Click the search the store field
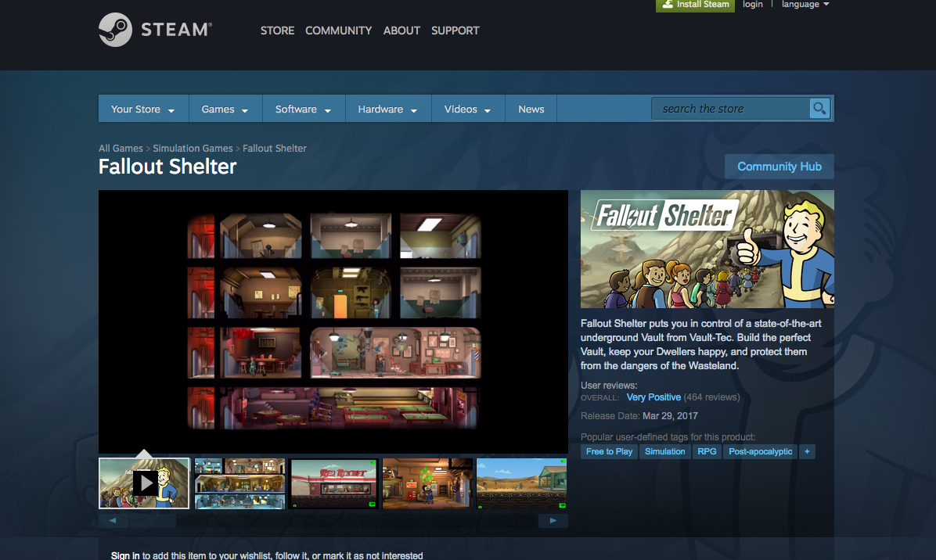This screenshot has width=936, height=560. tap(731, 109)
